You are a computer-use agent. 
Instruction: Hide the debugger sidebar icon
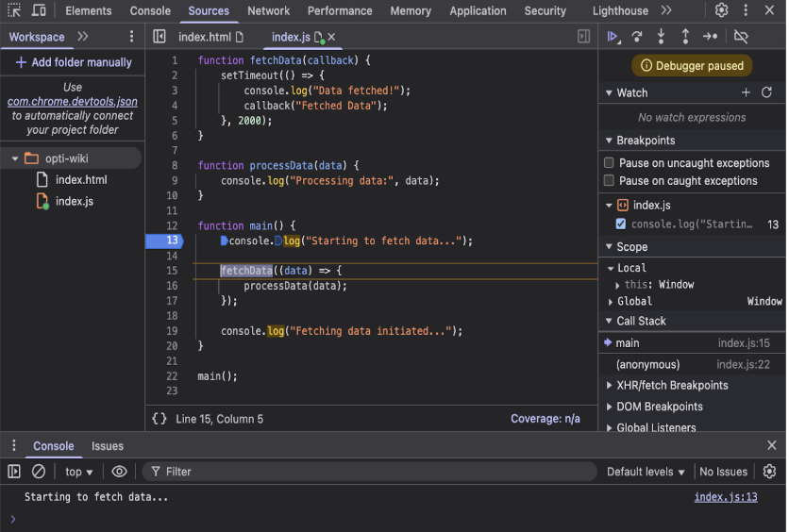click(x=585, y=36)
